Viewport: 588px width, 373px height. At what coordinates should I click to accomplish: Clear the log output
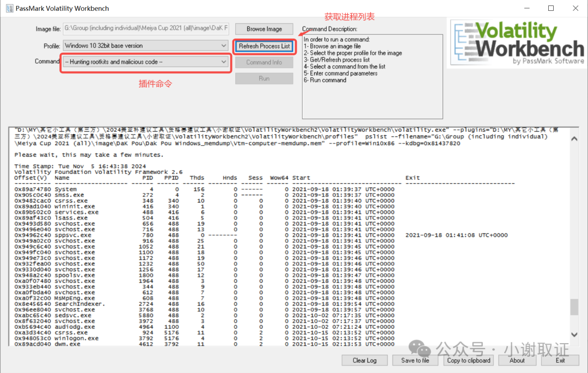364,360
